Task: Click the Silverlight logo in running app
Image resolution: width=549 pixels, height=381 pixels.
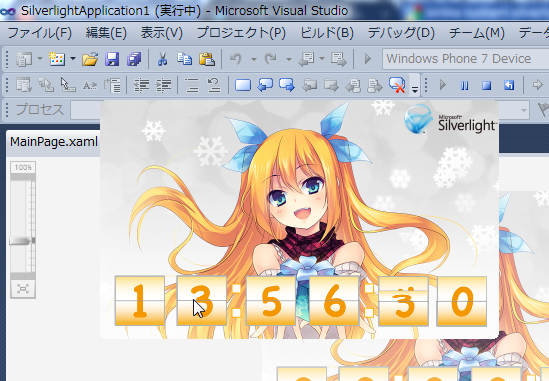Action: click(450, 119)
